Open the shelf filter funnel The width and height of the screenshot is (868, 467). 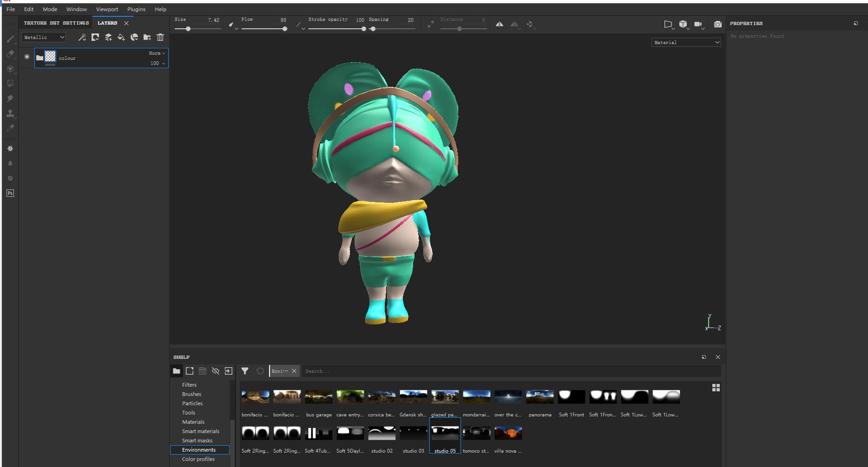(x=245, y=371)
